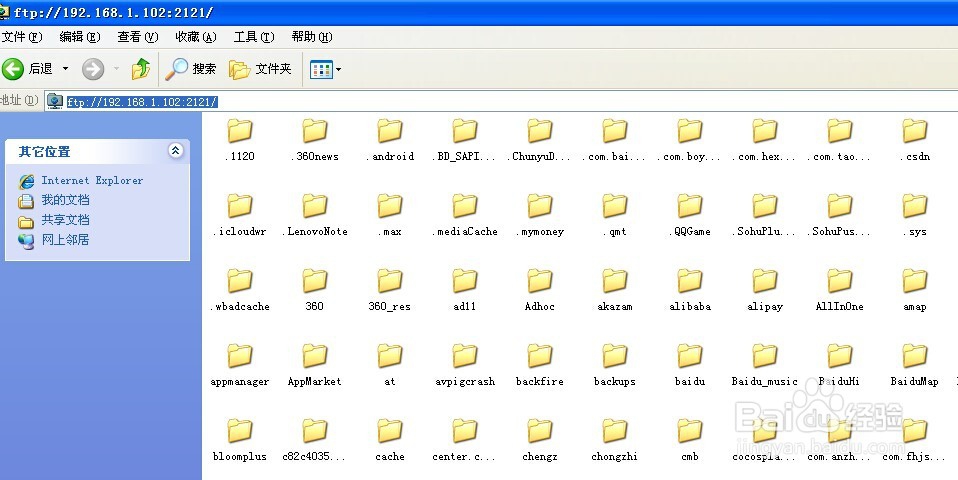Open the 编辑 (Edit) menu

(x=80, y=37)
